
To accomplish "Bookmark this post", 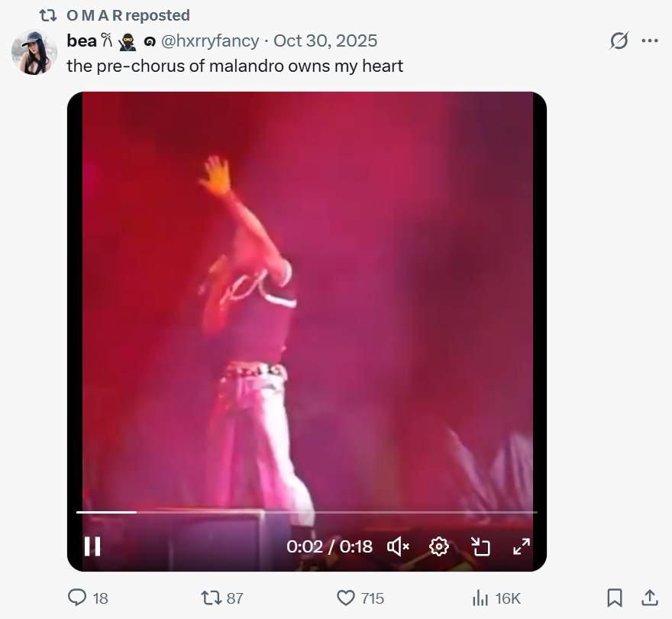I will (x=614, y=598).
